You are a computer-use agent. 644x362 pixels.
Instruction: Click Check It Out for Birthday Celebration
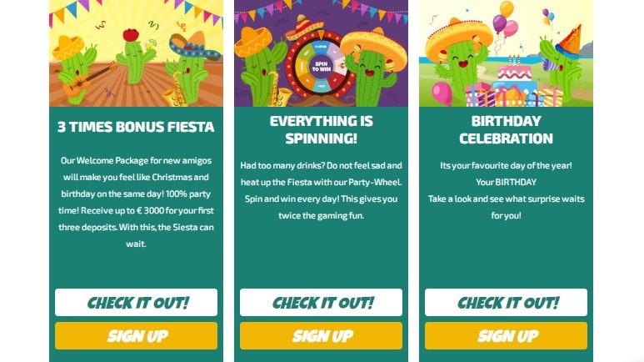tap(506, 302)
